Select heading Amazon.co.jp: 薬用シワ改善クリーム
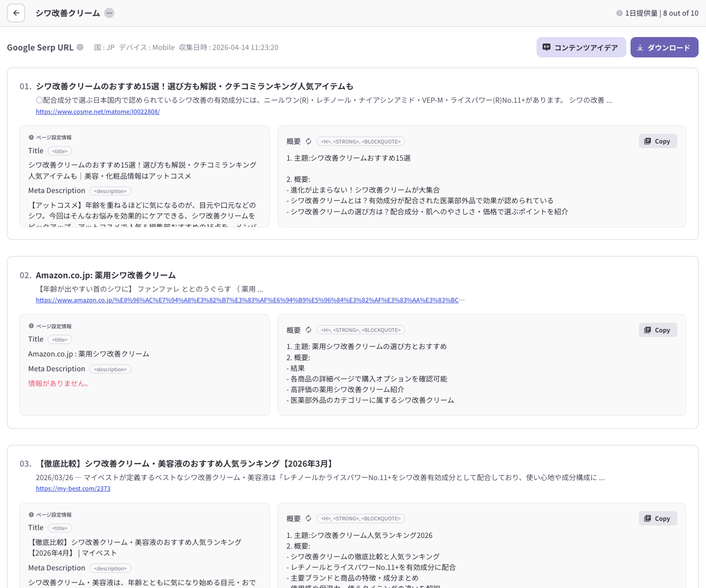The height and width of the screenshot is (588, 706). coord(106,275)
